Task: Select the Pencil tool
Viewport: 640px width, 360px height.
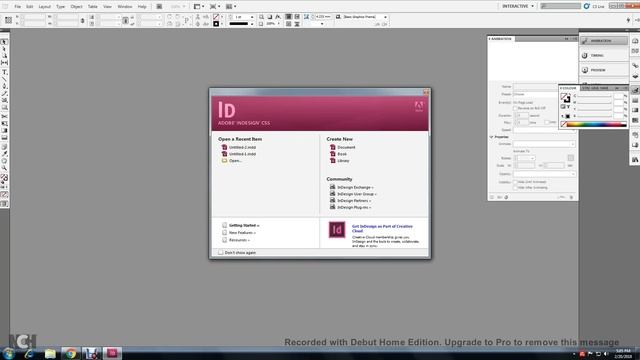Action: [x=4, y=93]
